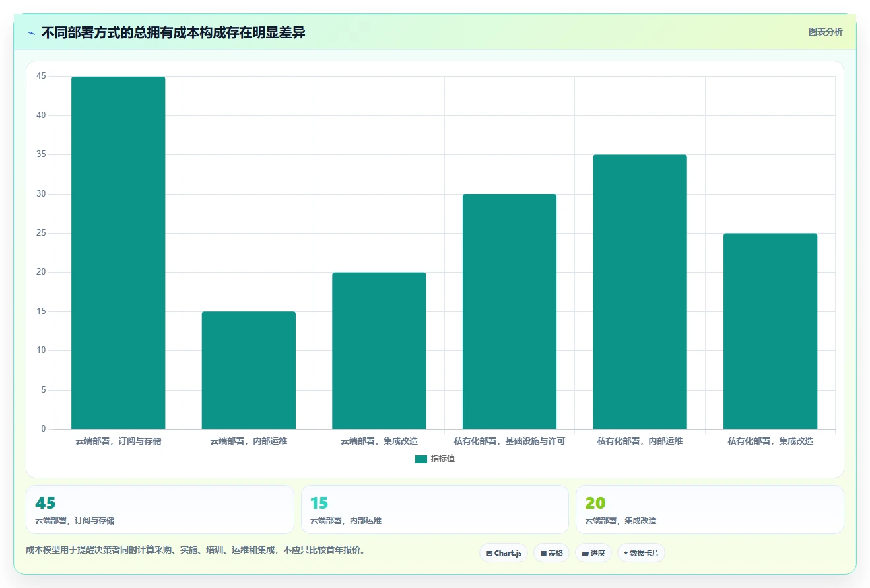Click axis label 私有化部署，集成改造
870x588 pixels.
point(770,441)
